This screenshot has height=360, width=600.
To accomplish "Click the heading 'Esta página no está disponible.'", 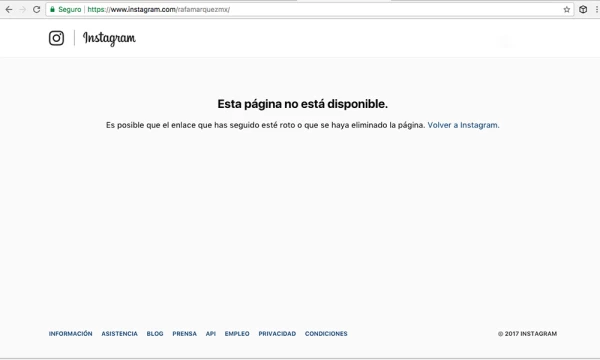I will coord(302,104).
